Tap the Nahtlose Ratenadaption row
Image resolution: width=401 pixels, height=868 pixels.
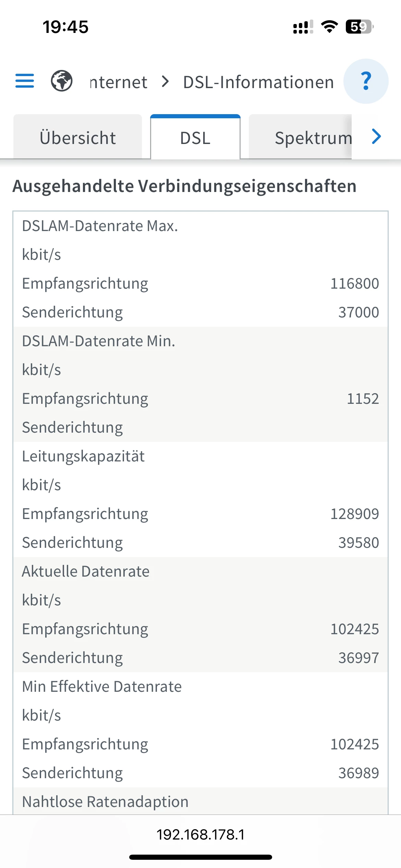tap(105, 802)
